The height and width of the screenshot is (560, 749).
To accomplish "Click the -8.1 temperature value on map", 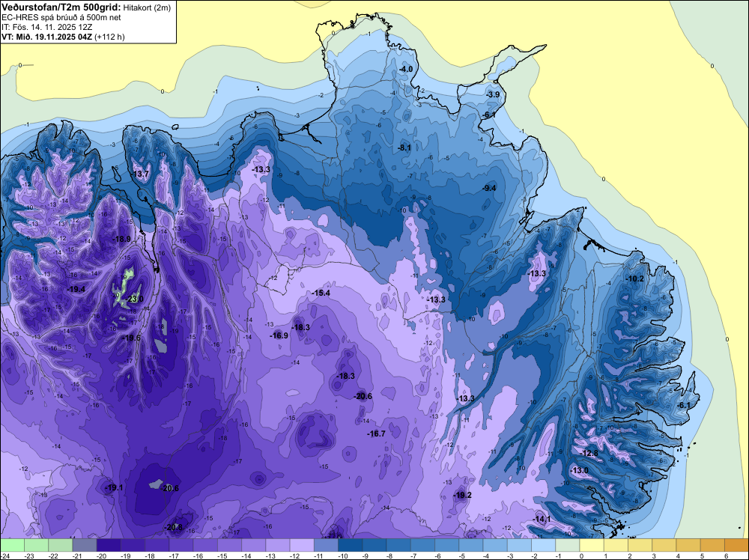I will [404, 147].
